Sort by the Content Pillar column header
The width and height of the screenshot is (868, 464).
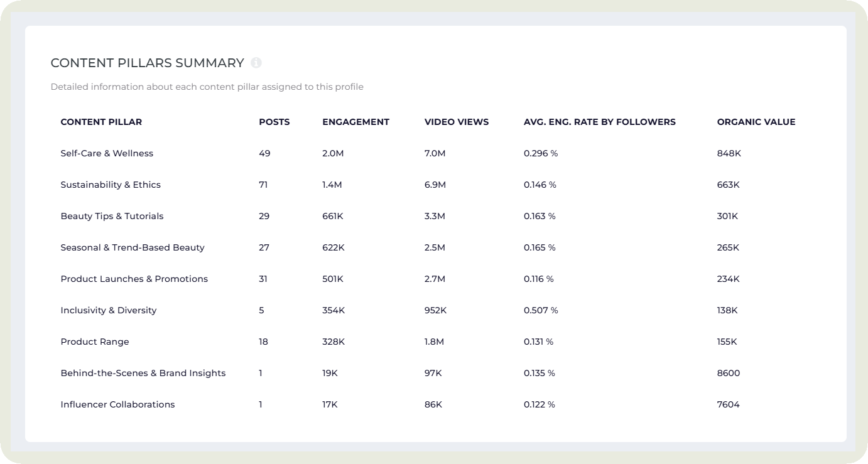pos(101,122)
